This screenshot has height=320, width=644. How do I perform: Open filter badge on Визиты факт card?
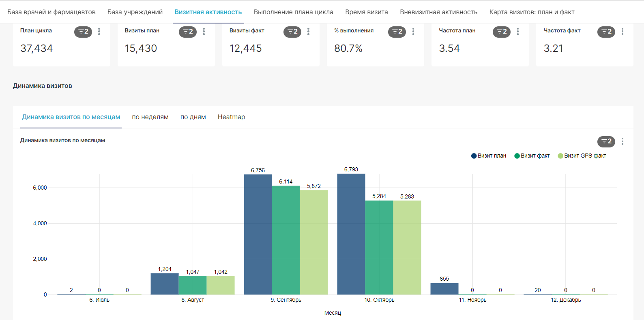(292, 32)
